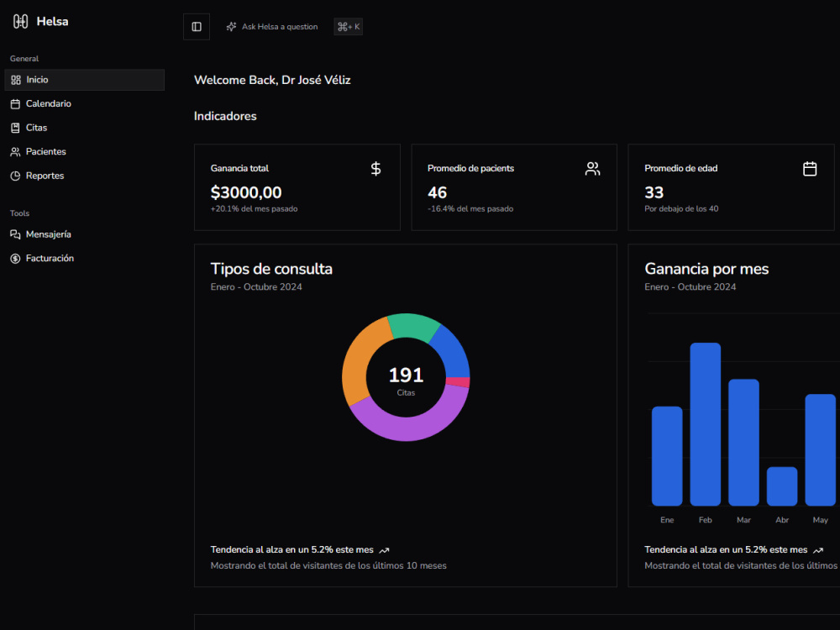Click 'Enero - Octubre 2024' under Ganancia por mes
This screenshot has width=840, height=630.
690,287
